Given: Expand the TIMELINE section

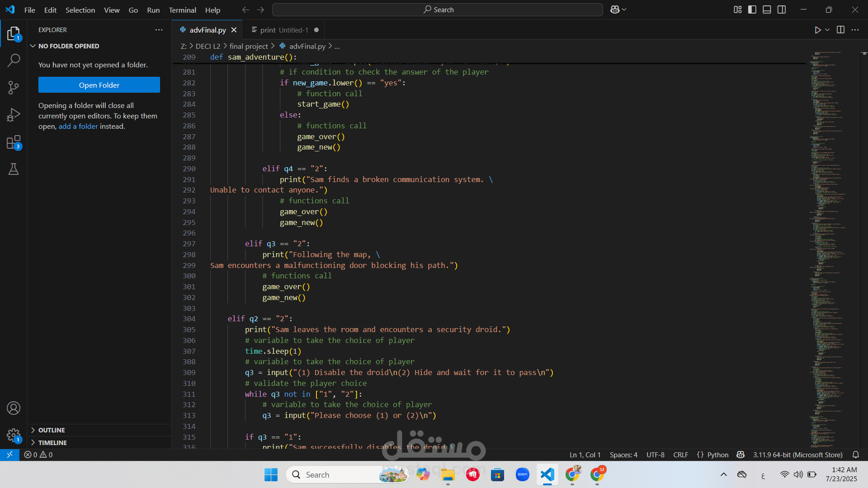Looking at the screenshot, I should (52, 443).
